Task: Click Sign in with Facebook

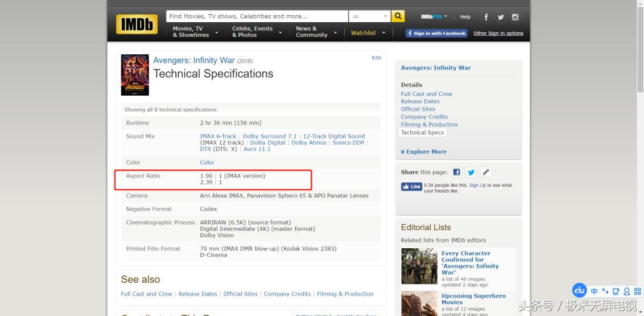Action: (x=436, y=33)
